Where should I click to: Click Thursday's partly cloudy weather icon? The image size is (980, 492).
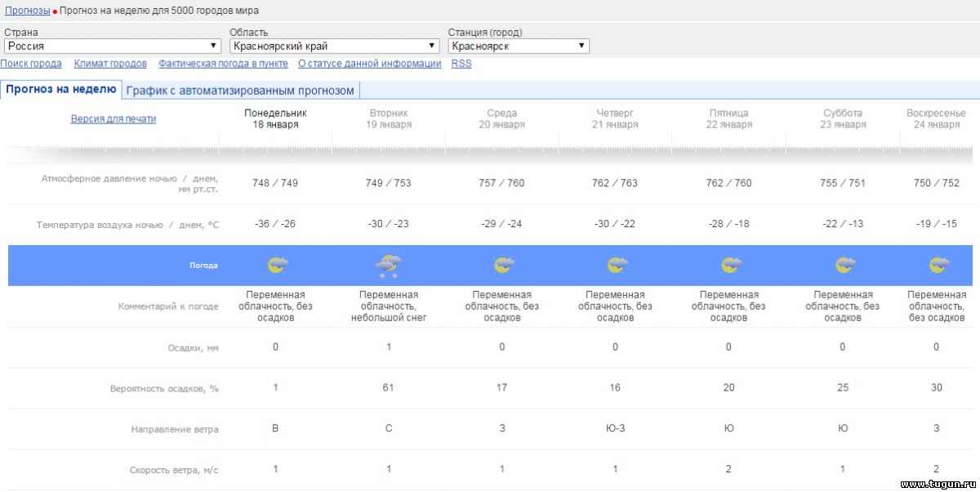pyautogui.click(x=617, y=266)
